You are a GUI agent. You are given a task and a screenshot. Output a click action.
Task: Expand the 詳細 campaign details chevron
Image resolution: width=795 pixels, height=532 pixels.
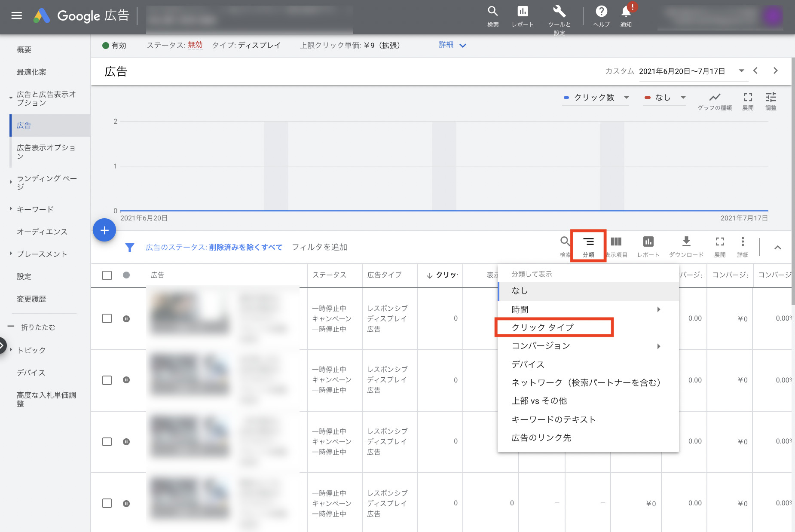[x=463, y=46]
